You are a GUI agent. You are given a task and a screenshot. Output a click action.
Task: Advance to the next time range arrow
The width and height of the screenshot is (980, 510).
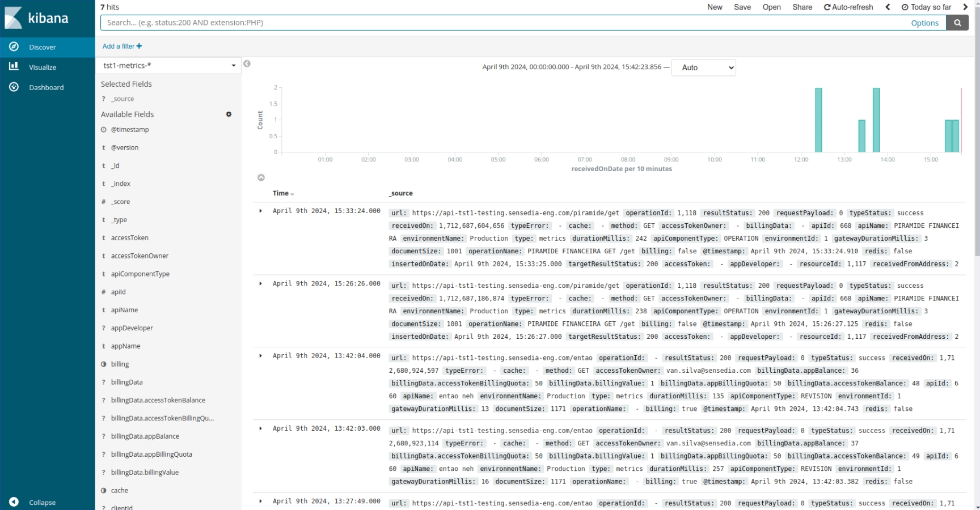965,7
